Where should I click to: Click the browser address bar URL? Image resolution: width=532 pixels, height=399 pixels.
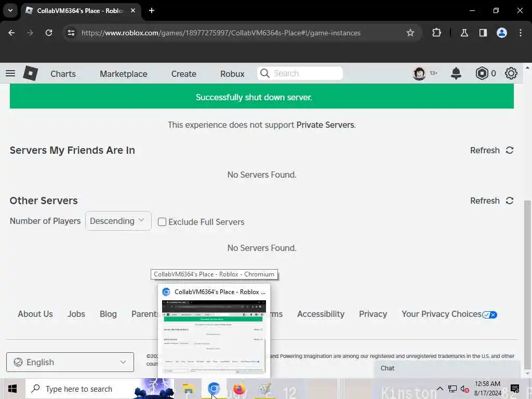click(x=221, y=33)
